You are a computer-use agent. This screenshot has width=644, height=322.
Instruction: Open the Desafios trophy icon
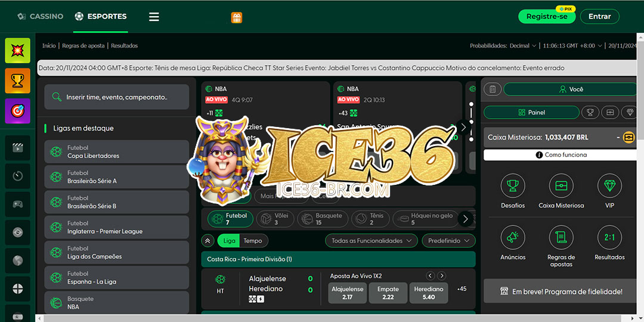513,185
